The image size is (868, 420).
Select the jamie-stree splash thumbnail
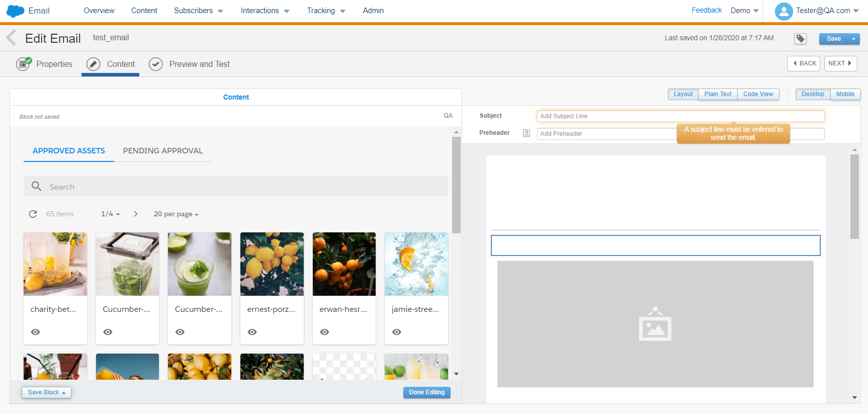pos(416,264)
